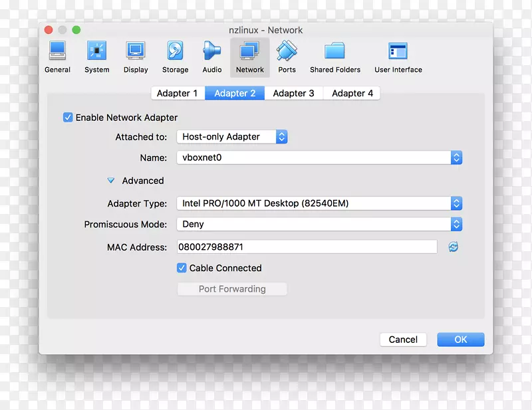The image size is (532, 410).
Task: Switch to the Adapter 3 tab
Action: tap(293, 93)
